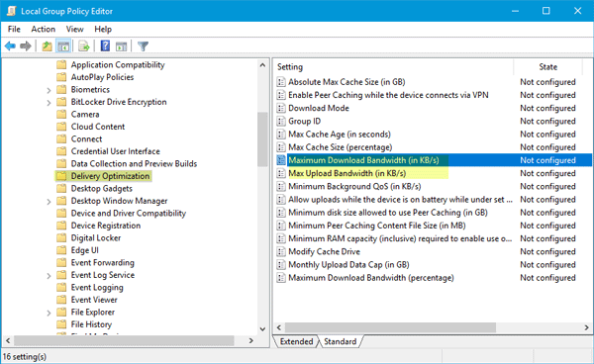Click tree pane horizontal scroll right arrow
The image size is (594, 364).
click(x=250, y=340)
